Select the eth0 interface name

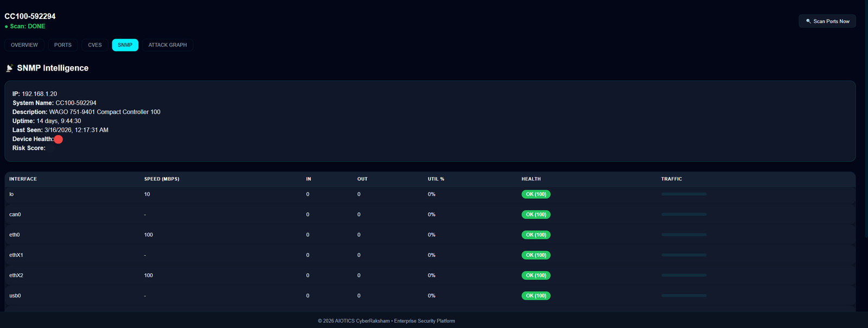coord(15,235)
